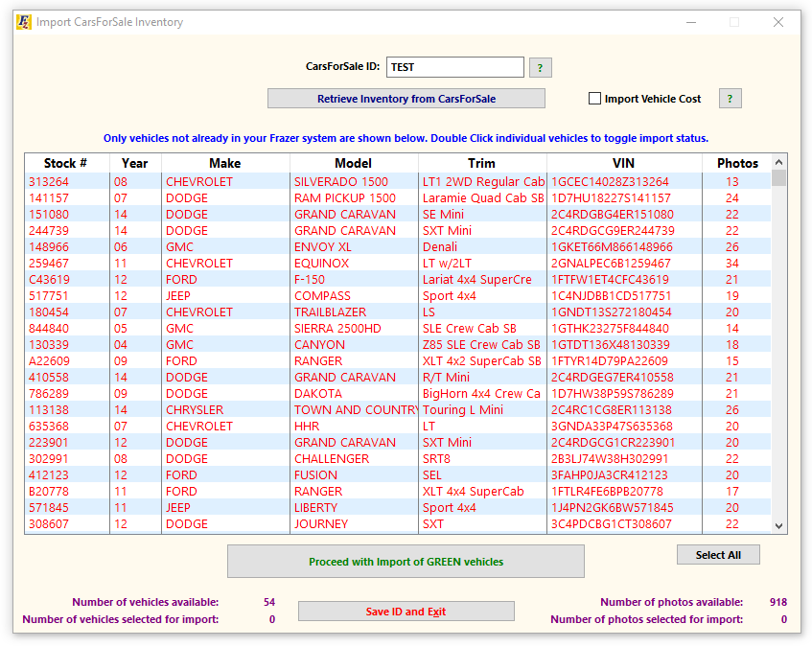Click the Frazer app icon in title bar
This screenshot has width=812, height=647.
24,22
